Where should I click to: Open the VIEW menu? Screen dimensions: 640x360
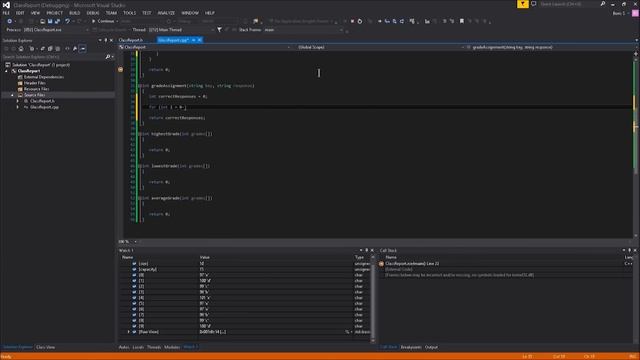[x=36, y=13]
